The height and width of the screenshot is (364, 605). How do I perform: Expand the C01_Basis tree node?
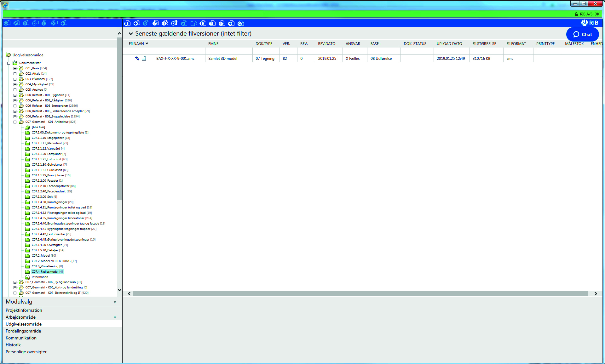15,68
